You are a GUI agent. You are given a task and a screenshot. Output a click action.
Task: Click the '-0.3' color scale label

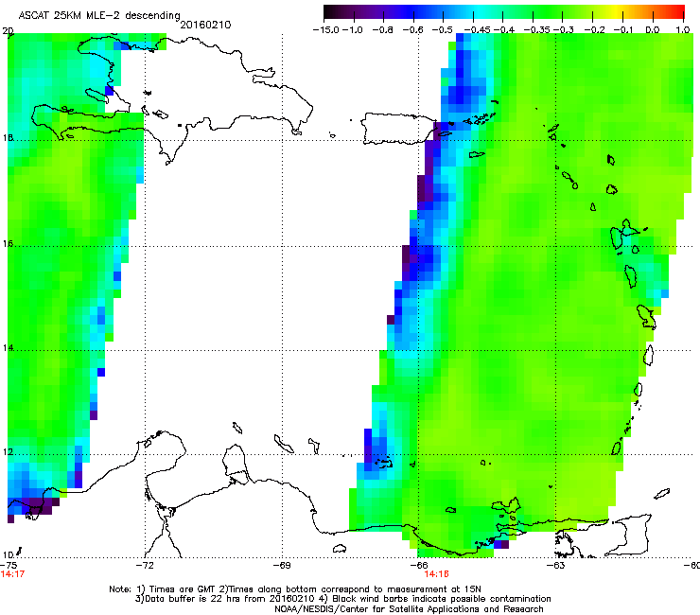pyautogui.click(x=564, y=30)
